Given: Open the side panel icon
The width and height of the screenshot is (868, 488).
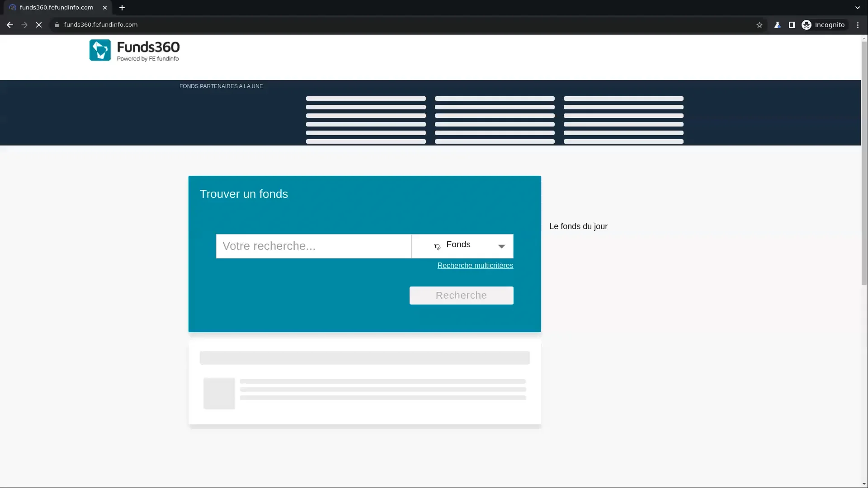Looking at the screenshot, I should coord(792,25).
